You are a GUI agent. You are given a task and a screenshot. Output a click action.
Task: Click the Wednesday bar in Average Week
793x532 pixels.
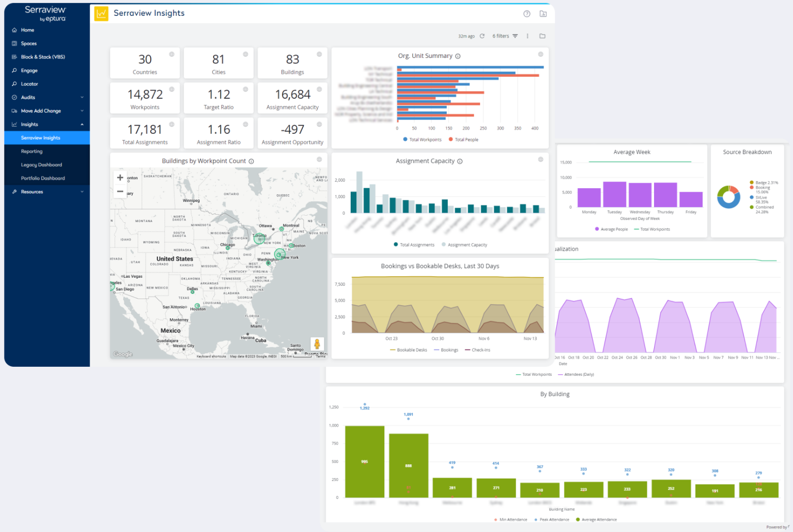tap(640, 195)
